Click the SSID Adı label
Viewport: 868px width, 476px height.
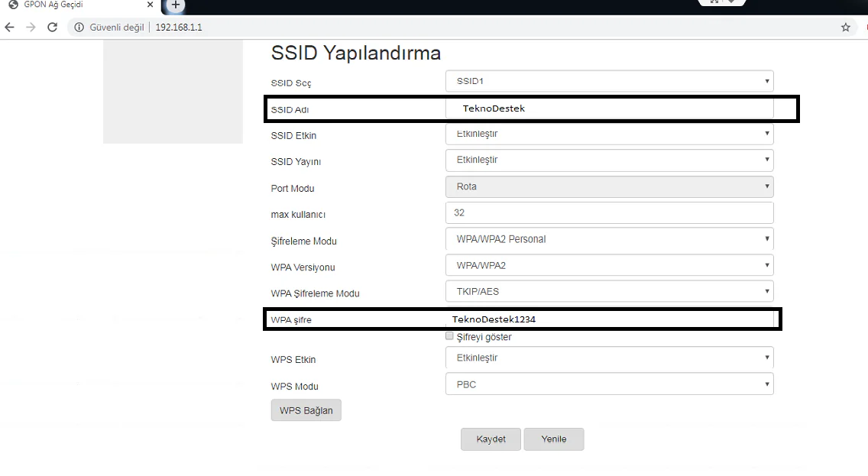(x=290, y=109)
